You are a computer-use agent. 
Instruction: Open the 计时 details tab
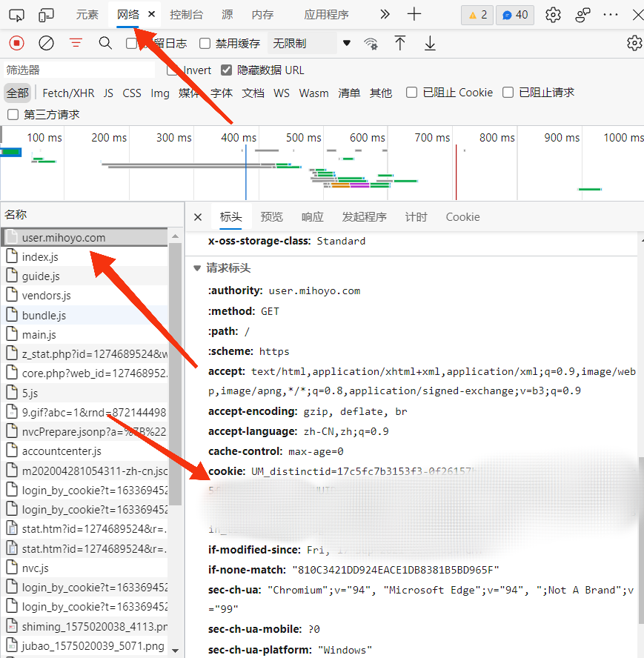(x=416, y=217)
